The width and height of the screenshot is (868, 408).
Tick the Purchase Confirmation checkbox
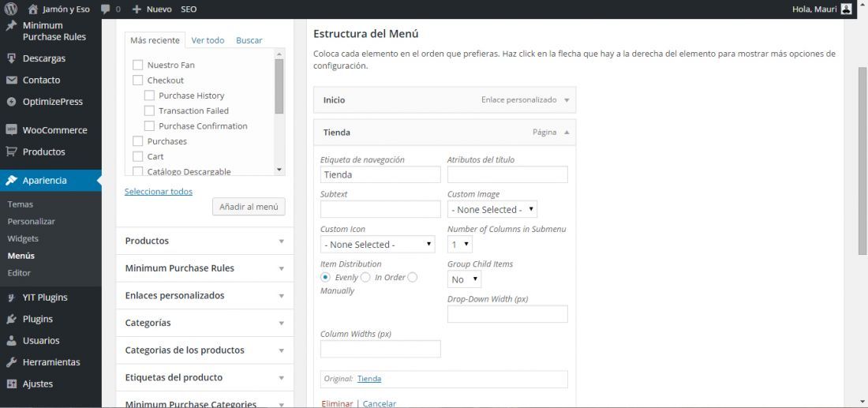[x=149, y=125]
